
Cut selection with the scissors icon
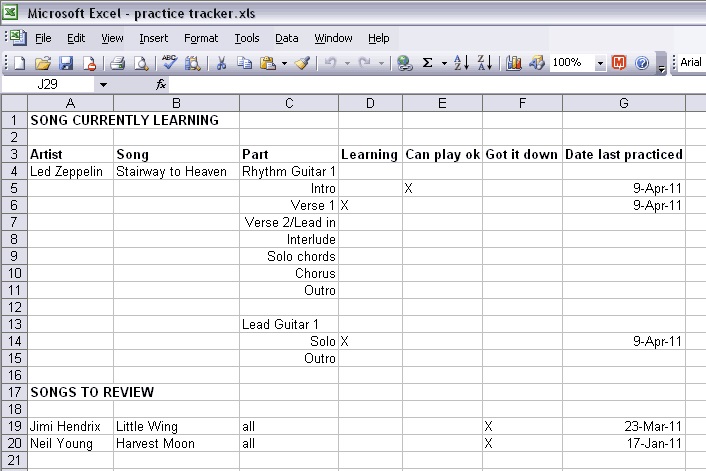tap(221, 63)
